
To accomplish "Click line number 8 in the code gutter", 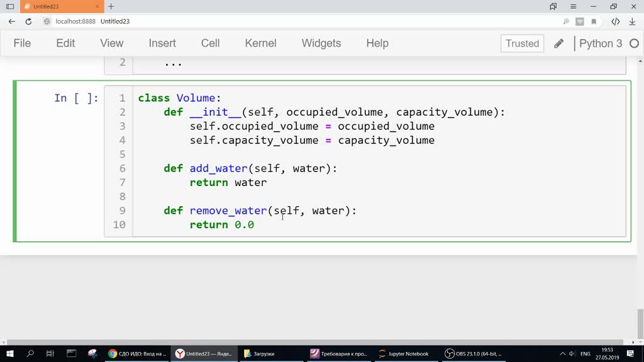I will coord(123,197).
